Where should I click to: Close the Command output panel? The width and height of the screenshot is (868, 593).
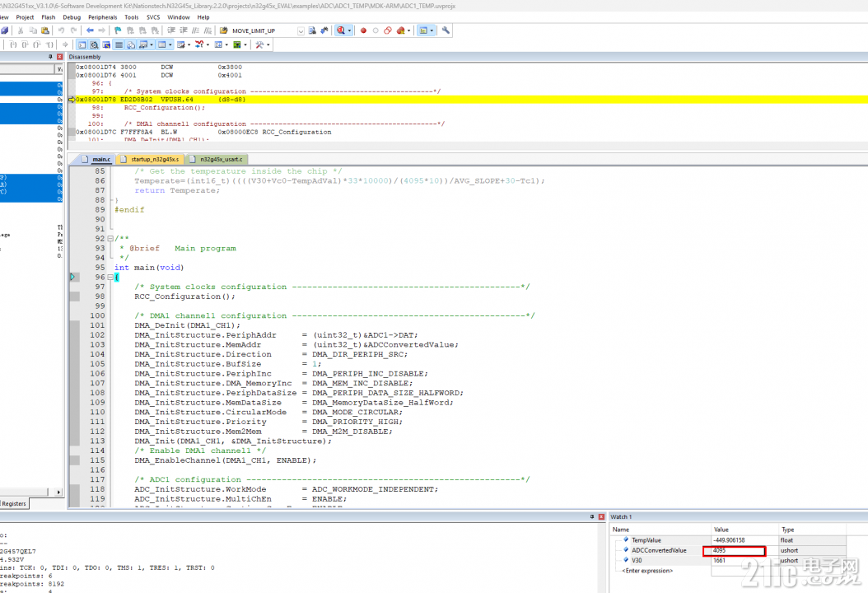pyautogui.click(x=601, y=516)
